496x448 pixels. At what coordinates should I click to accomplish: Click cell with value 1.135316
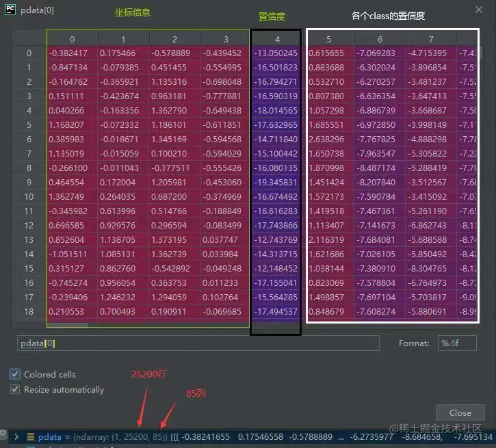(x=175, y=82)
